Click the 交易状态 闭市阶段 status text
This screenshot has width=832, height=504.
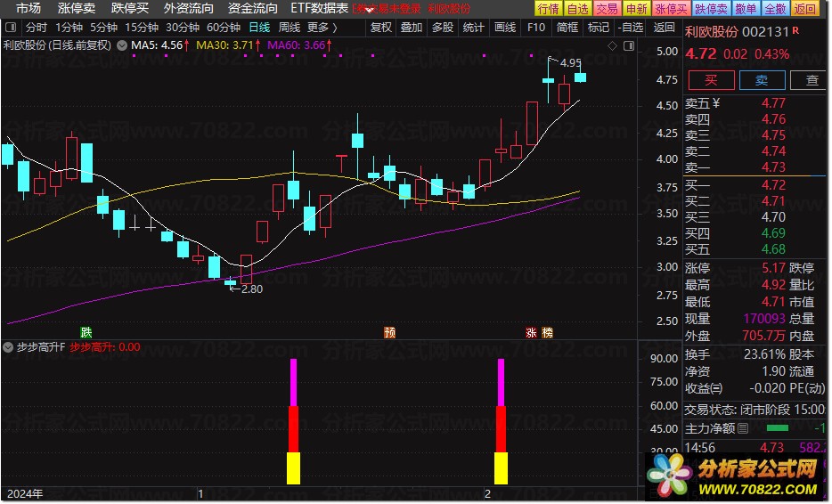(755, 409)
